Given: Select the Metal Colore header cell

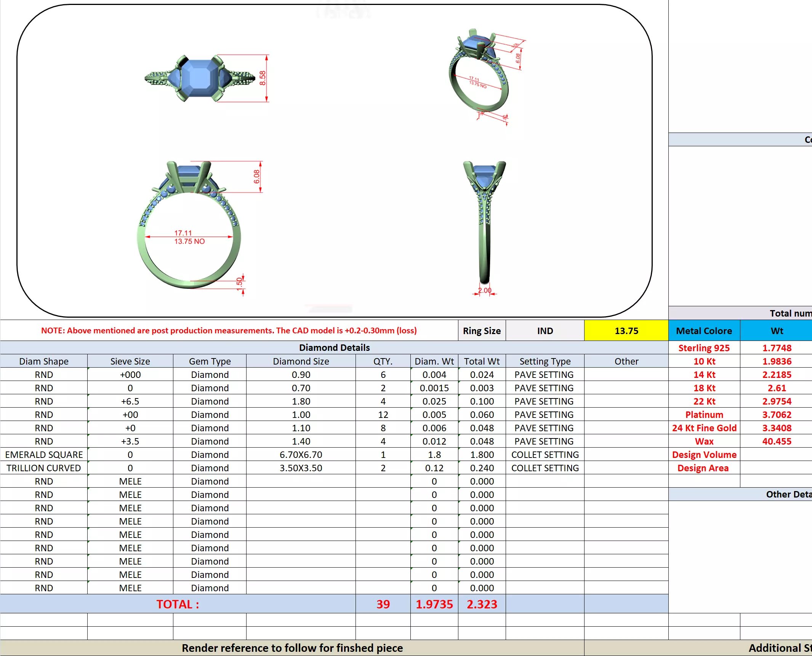Looking at the screenshot, I should click(x=704, y=331).
